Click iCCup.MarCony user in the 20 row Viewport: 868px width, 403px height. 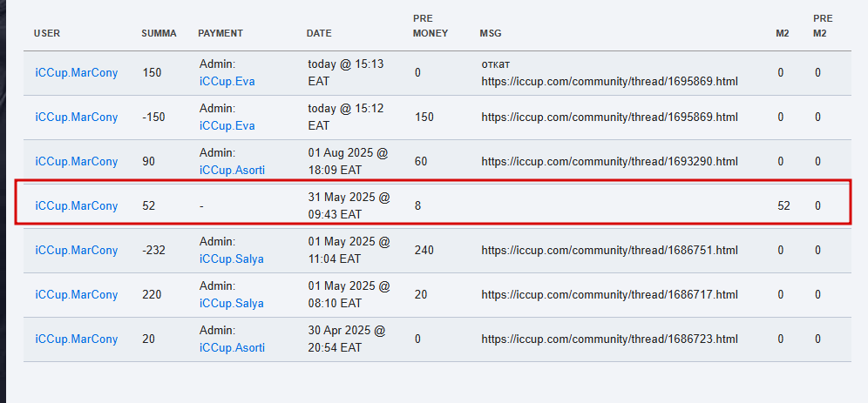tap(77, 339)
